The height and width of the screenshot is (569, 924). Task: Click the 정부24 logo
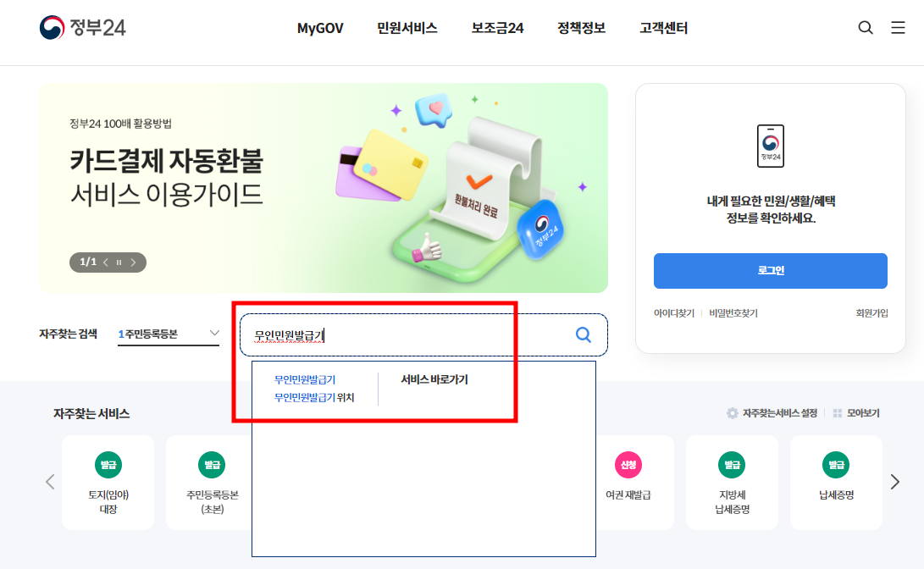(x=82, y=25)
